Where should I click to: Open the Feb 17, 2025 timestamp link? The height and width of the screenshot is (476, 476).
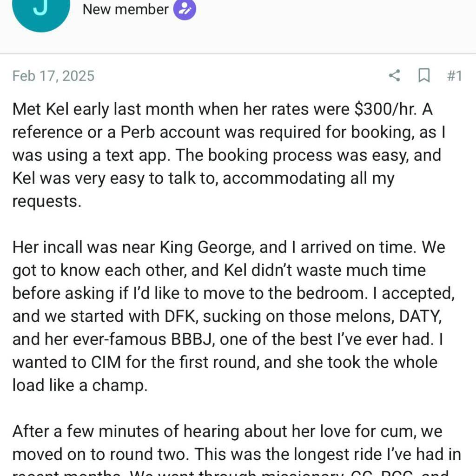(53, 76)
